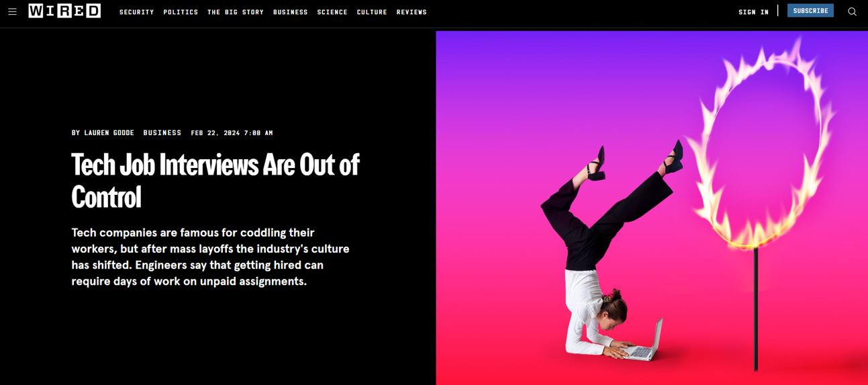Open the search magnifier icon
This screenshot has width=868, height=385.
tap(852, 11)
